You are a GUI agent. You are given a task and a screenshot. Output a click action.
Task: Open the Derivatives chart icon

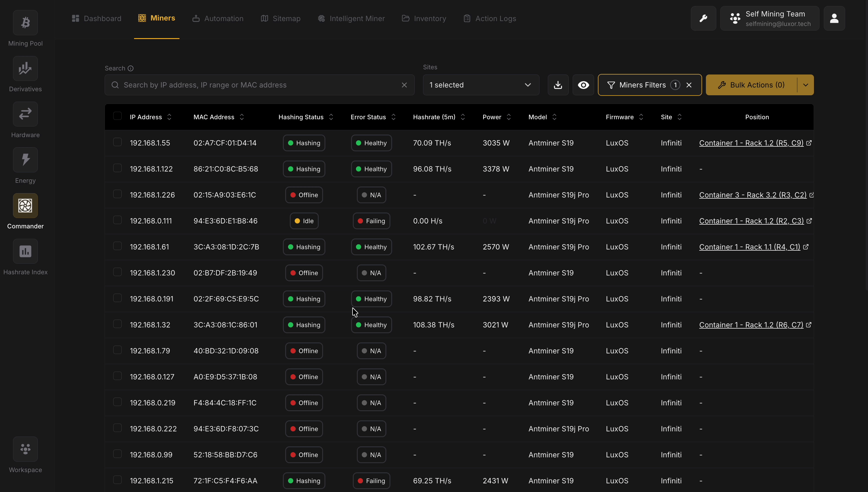25,69
